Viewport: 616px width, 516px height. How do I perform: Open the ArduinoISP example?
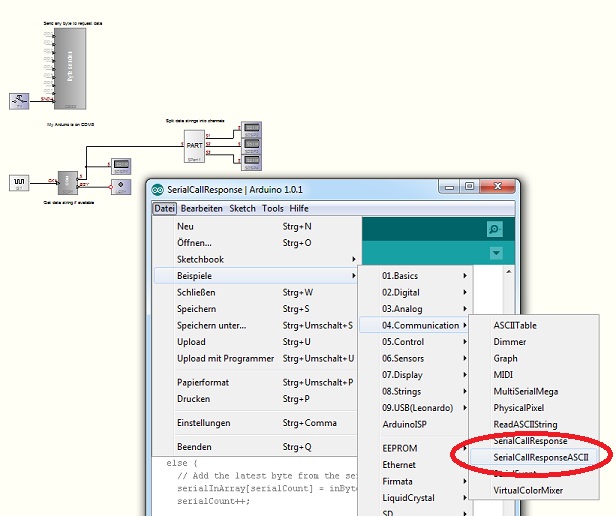tap(416, 424)
